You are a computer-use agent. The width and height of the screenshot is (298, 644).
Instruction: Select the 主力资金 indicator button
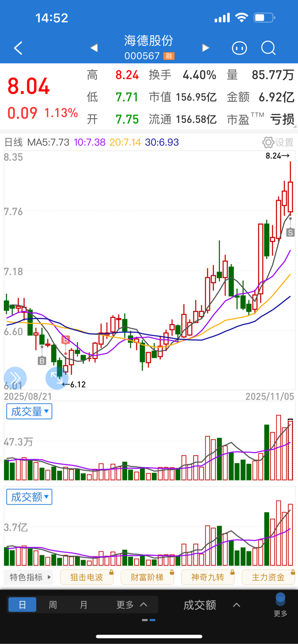pyautogui.click(x=268, y=577)
